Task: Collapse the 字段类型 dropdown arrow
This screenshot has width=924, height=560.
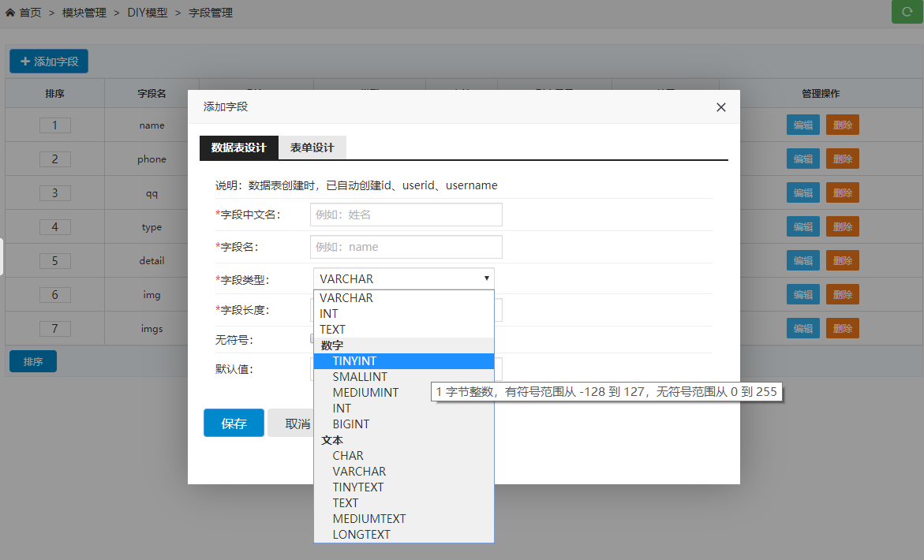Action: pyautogui.click(x=486, y=278)
